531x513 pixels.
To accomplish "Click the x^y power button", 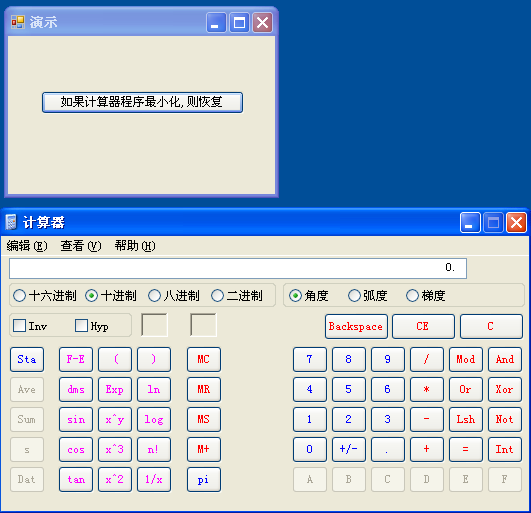I will point(115,420).
